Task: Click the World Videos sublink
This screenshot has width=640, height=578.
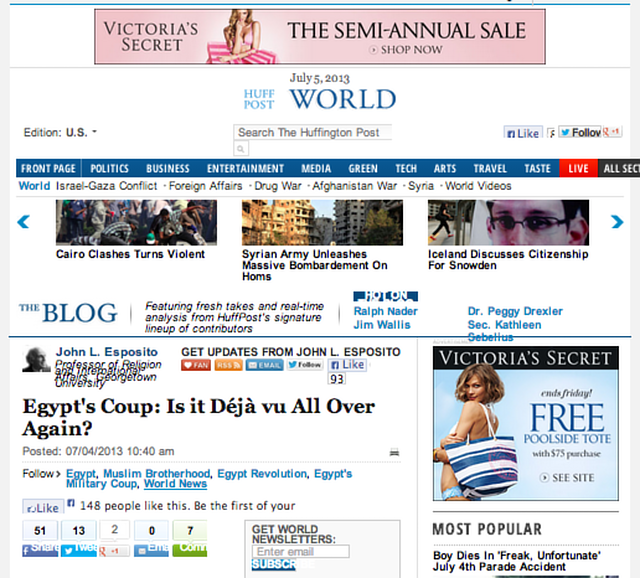Action: 478,186
